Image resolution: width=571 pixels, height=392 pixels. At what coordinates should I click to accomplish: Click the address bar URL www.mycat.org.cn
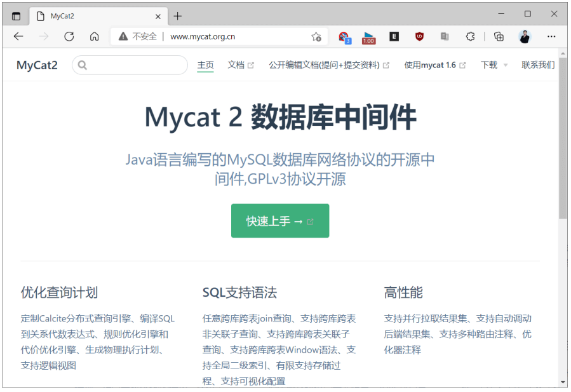coord(203,36)
